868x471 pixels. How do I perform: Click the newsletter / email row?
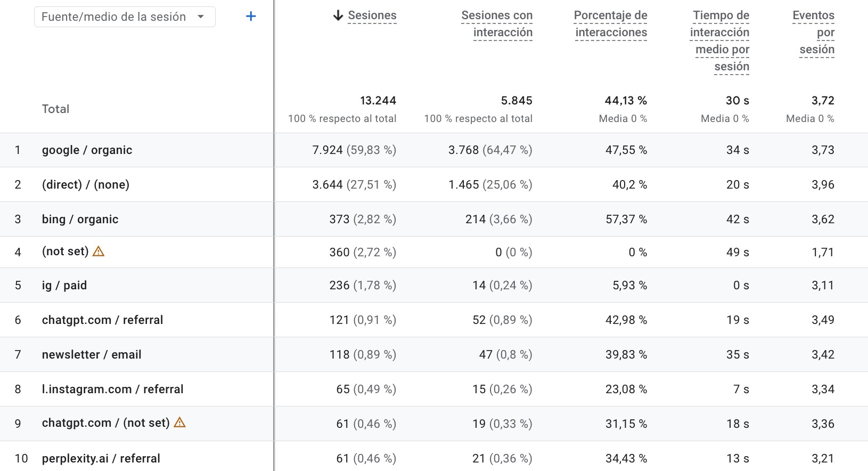[92, 355]
